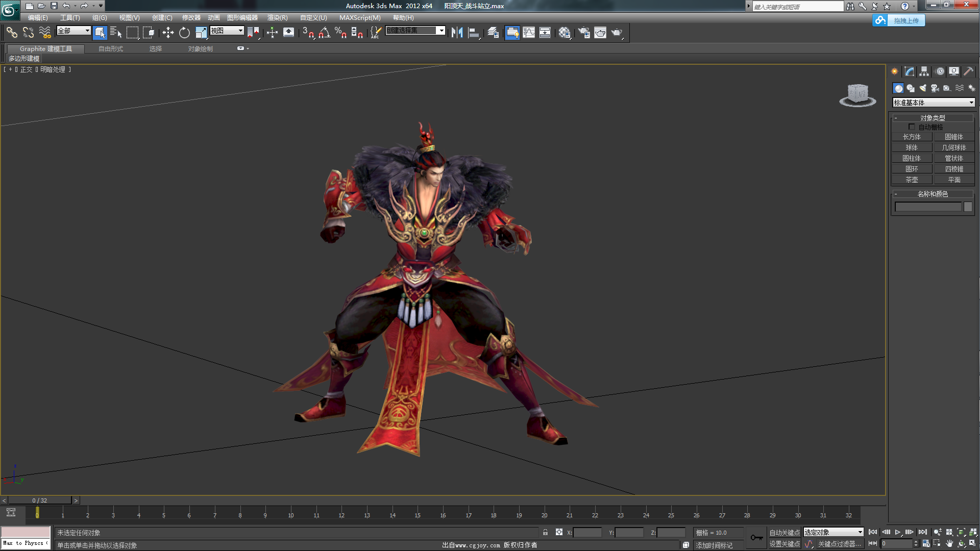Open the 工具(T) menu
This screenshot has height=551, width=980.
click(x=70, y=18)
